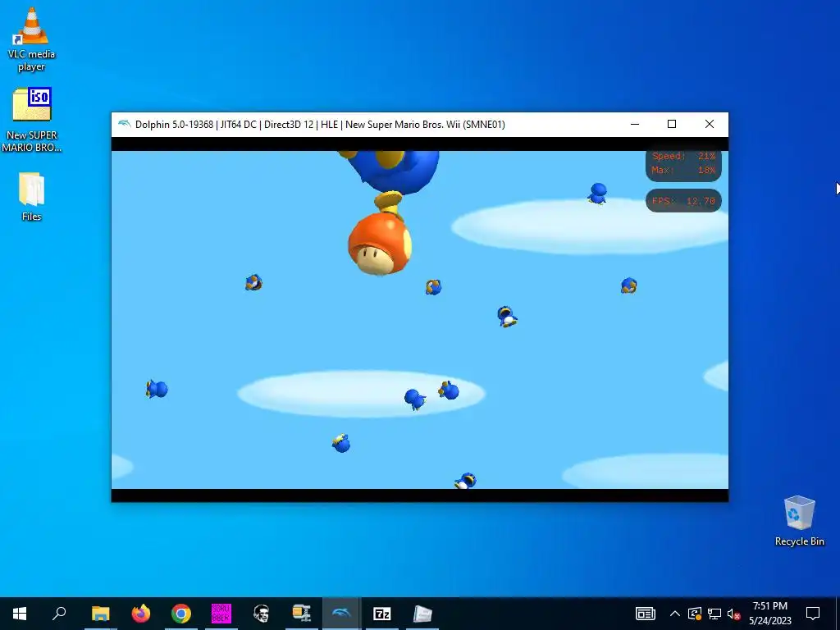
Task: Open the app icon left of Dolphin on taskbar
Action: (x=302, y=614)
